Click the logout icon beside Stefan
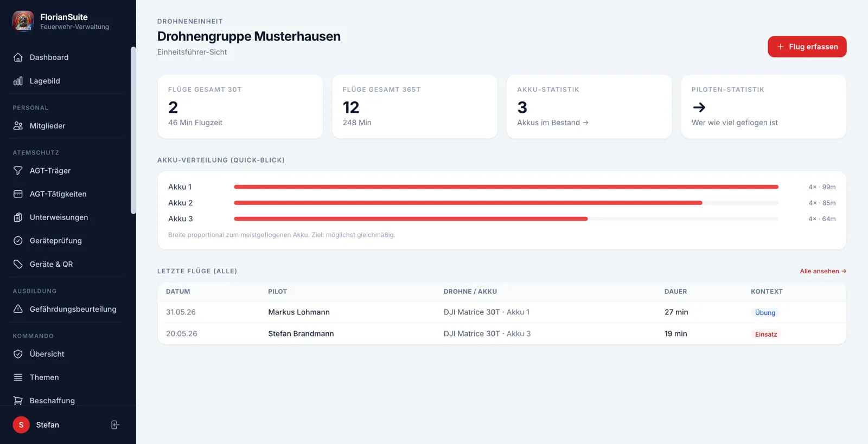868x444 pixels. click(x=115, y=425)
